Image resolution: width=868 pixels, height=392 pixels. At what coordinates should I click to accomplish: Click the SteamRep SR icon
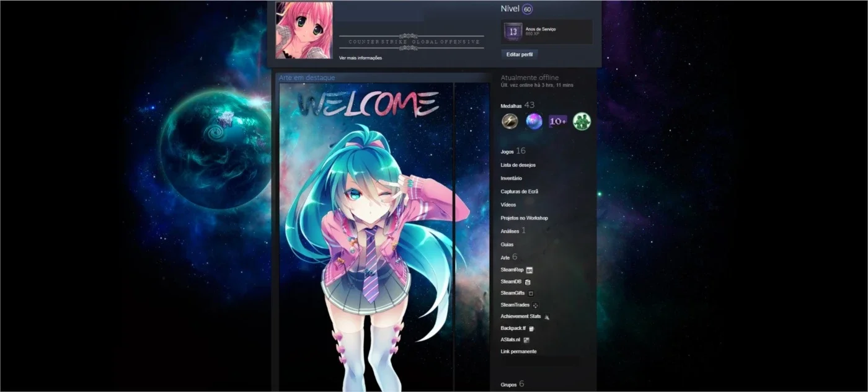coord(529,270)
